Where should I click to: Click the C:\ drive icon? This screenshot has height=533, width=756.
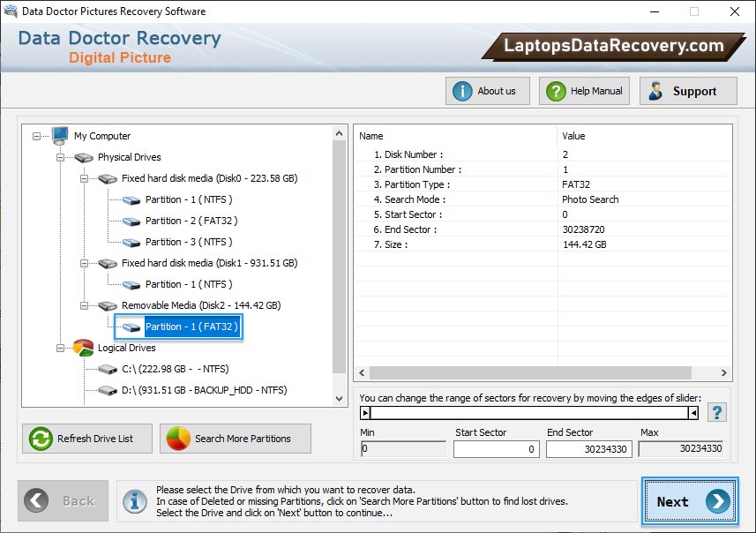coord(108,370)
